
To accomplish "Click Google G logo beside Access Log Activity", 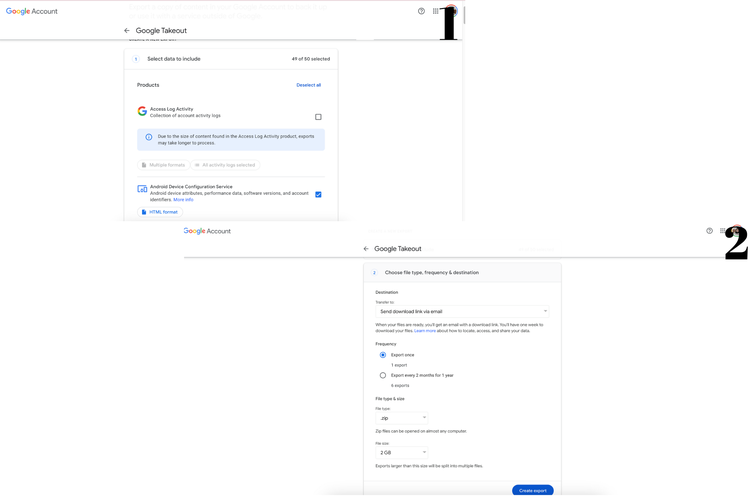I will pyautogui.click(x=142, y=111).
